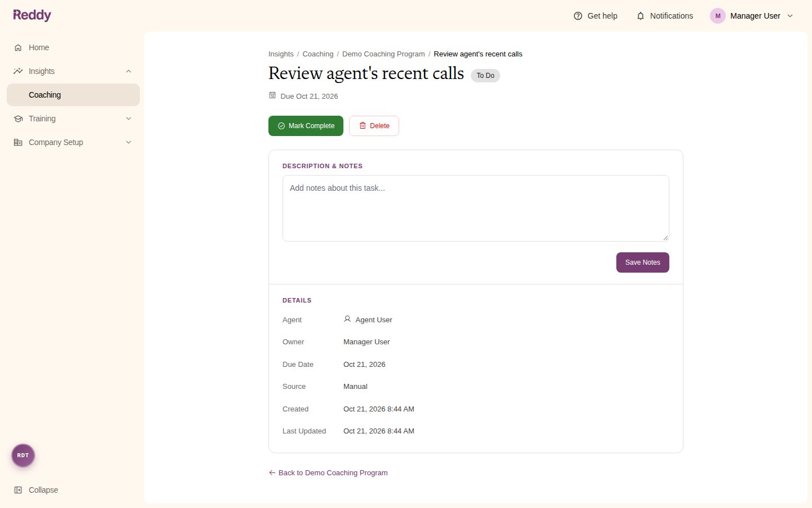
Task: Click the Home house icon
Action: click(x=18, y=47)
